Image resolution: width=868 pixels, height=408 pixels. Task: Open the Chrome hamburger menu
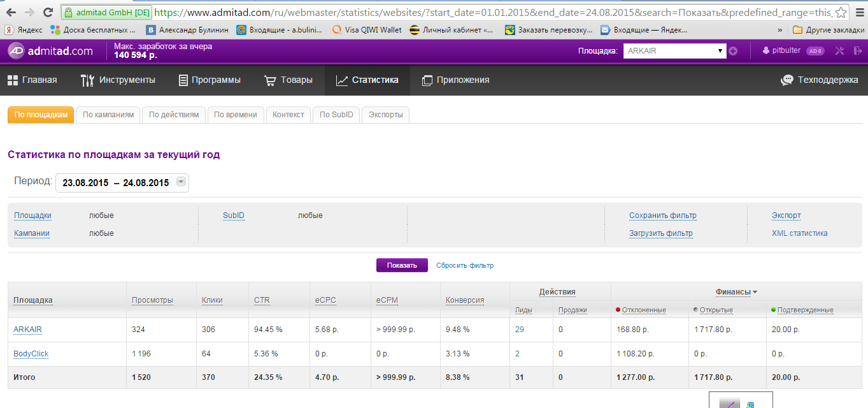pos(859,12)
